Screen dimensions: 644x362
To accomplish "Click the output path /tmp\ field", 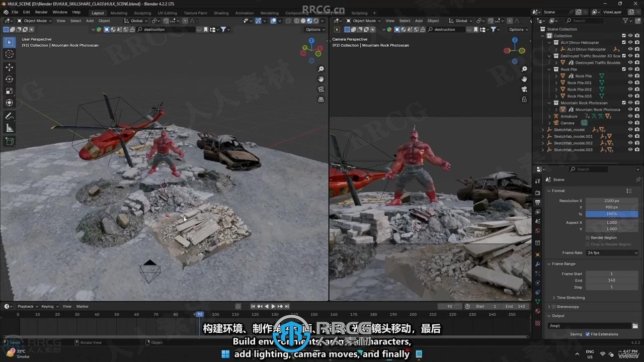I will point(589,326).
